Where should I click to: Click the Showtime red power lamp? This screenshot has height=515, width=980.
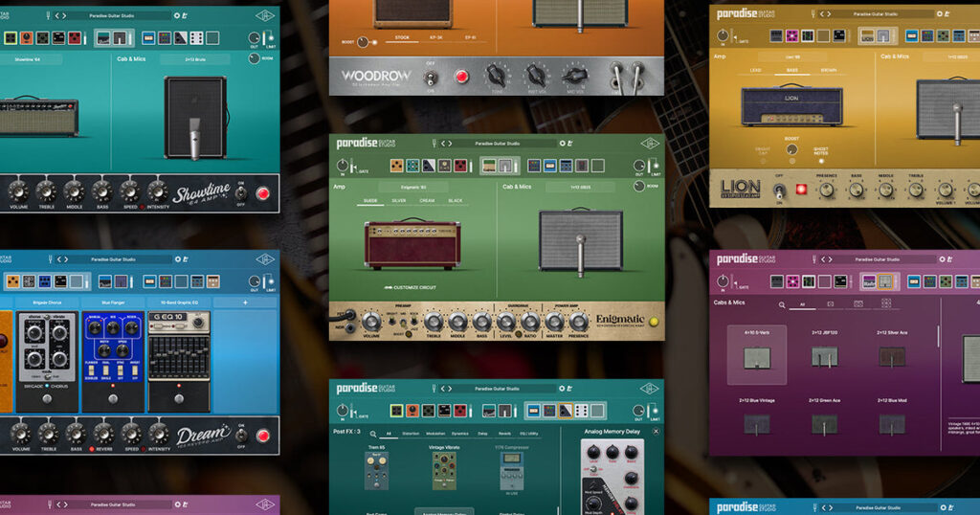(x=263, y=193)
